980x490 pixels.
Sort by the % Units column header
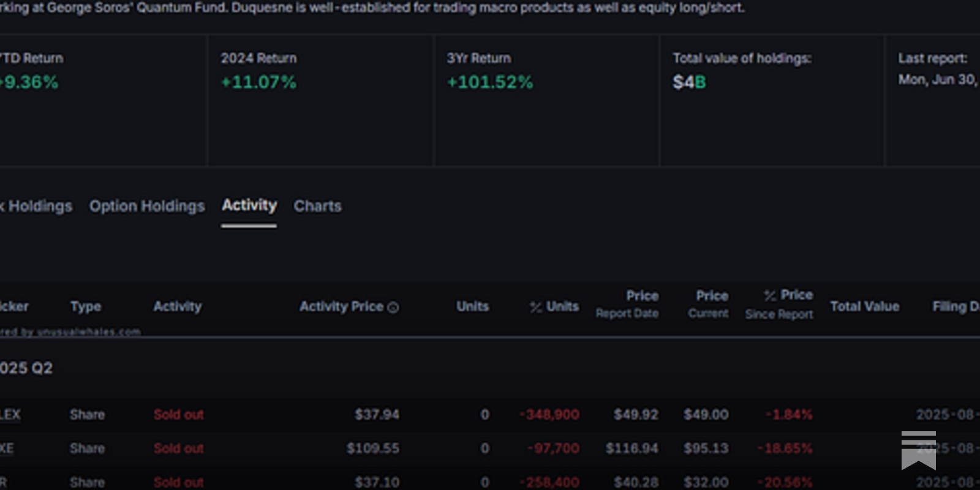click(x=554, y=306)
